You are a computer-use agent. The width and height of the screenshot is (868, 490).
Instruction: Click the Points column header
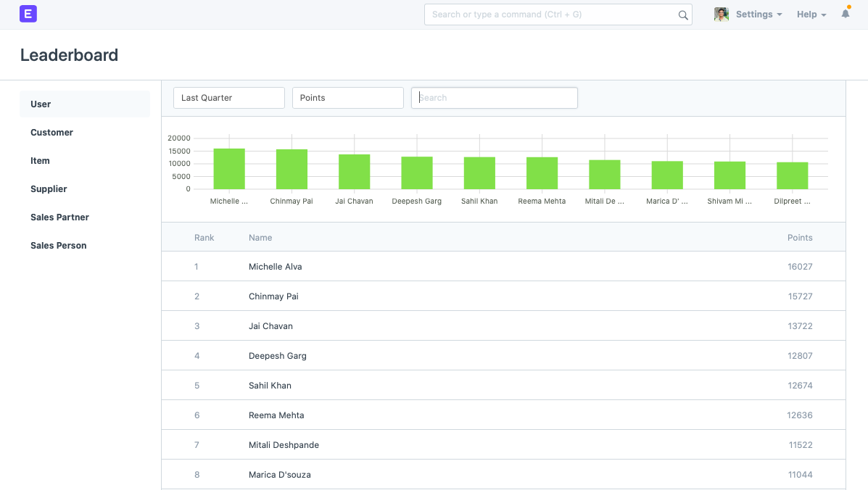(800, 238)
